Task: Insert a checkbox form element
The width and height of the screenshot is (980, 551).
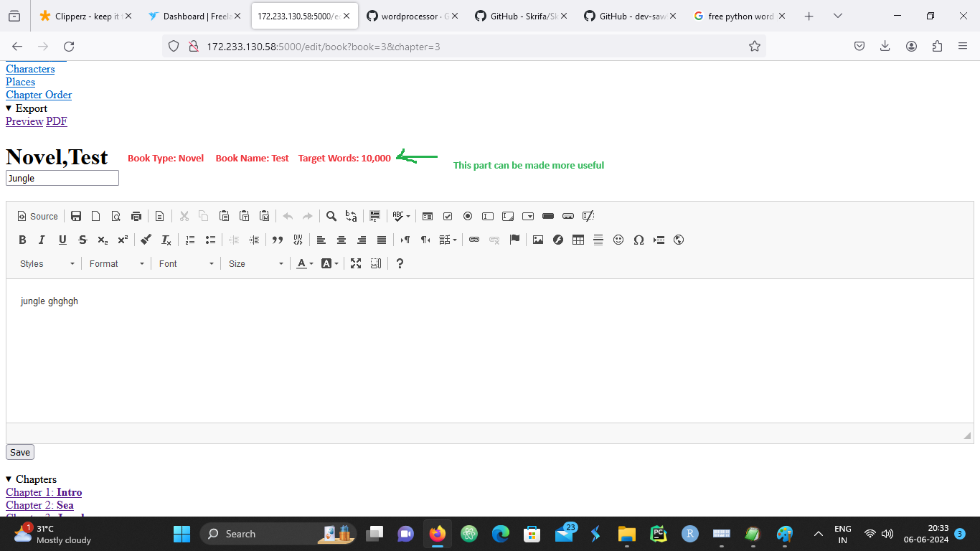Action: [448, 216]
